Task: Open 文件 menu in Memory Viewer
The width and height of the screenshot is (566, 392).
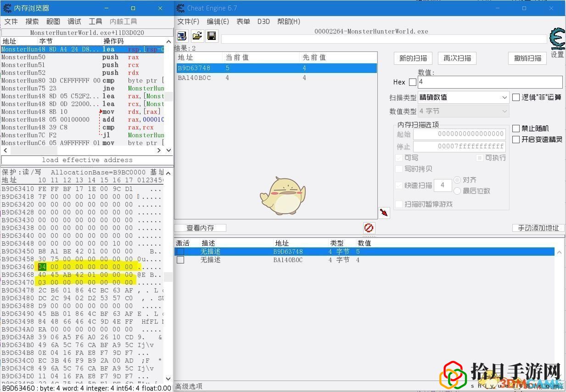Action: pos(11,22)
